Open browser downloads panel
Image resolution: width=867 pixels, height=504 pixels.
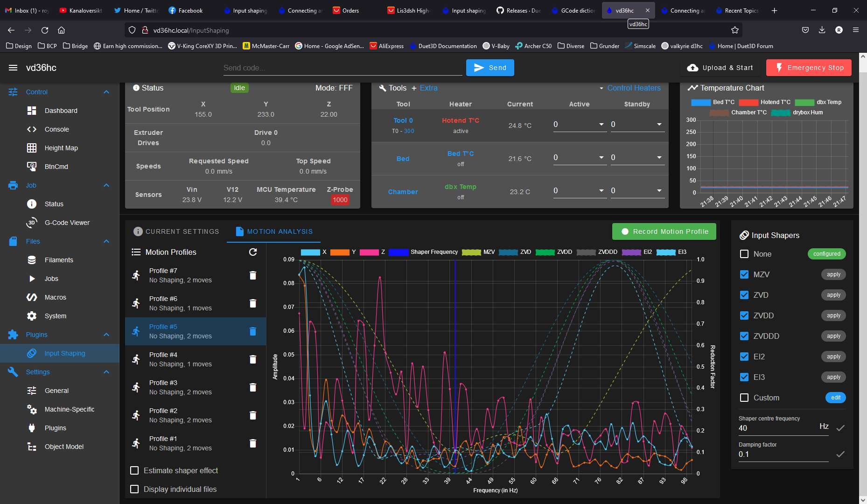pos(822,30)
